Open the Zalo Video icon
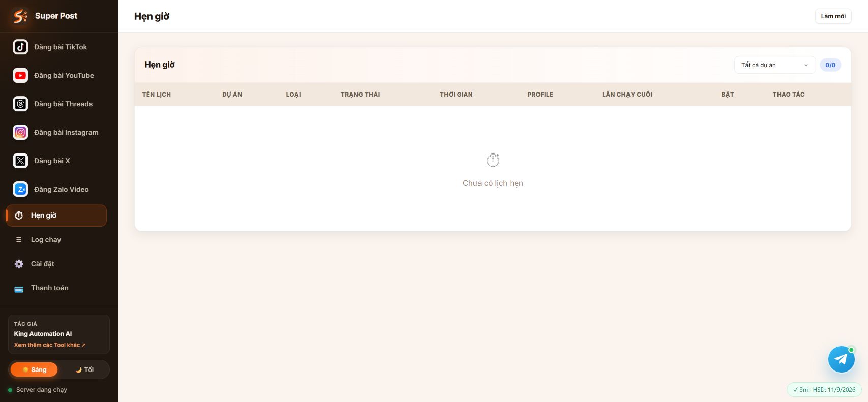Image resolution: width=868 pixels, height=402 pixels. click(20, 189)
